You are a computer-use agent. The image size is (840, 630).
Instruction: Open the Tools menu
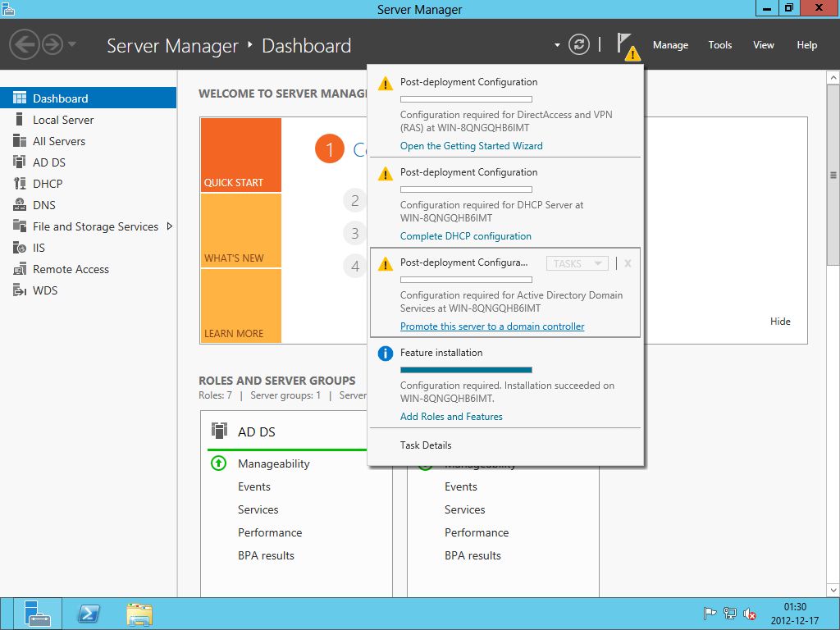[x=719, y=45]
